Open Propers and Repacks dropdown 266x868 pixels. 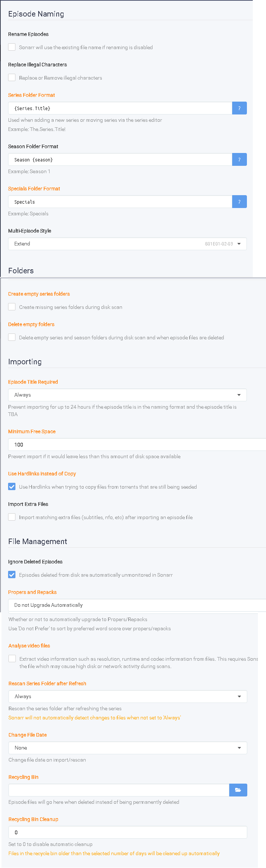click(x=137, y=605)
